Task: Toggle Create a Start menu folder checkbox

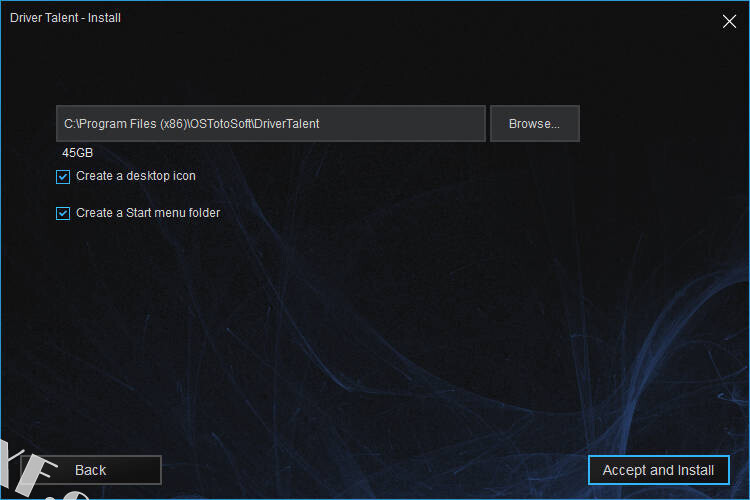Action: click(x=63, y=213)
